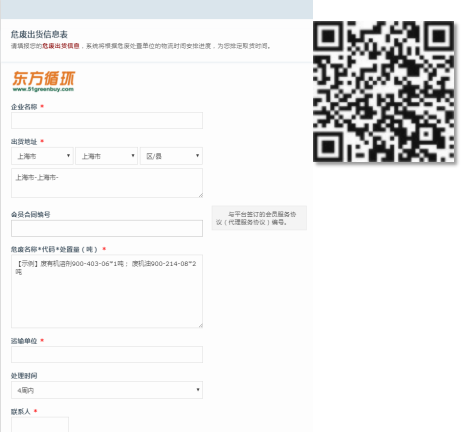The width and height of the screenshot is (462, 432).
Task: Click the 运输单位 label
Action: tap(24, 341)
